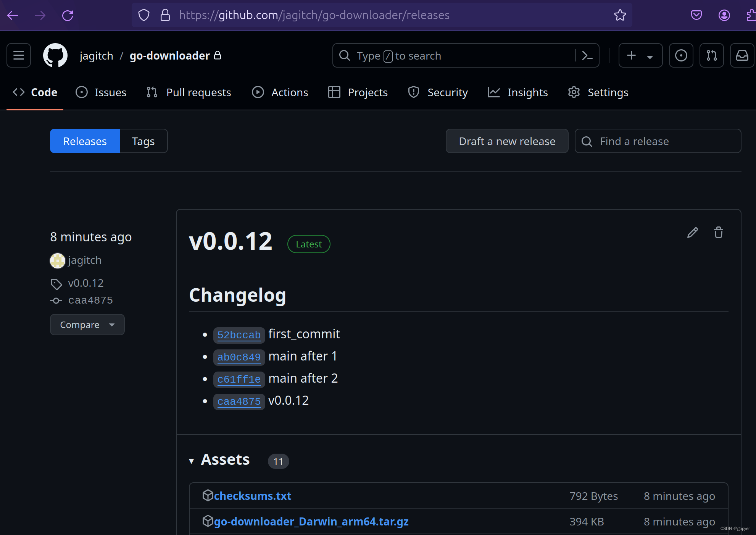Open commit c61ff1e main after 2
The height and width of the screenshot is (535, 756).
click(x=239, y=380)
